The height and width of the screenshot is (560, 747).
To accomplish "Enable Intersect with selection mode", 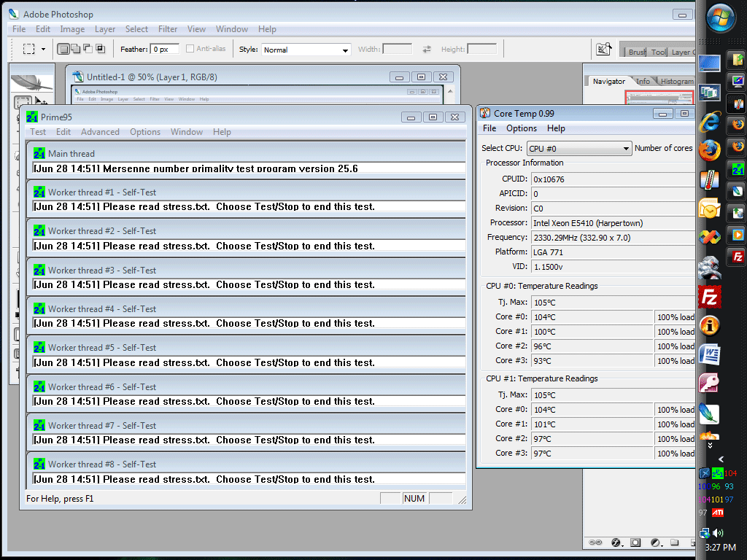I will tap(100, 49).
